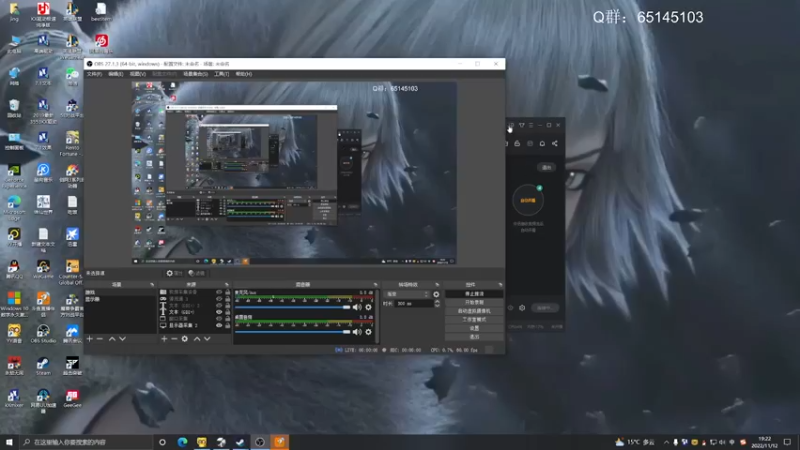Click hamburger menu icon in side panel title
Image resolution: width=800 pixels, height=450 pixels.
coord(531,125)
